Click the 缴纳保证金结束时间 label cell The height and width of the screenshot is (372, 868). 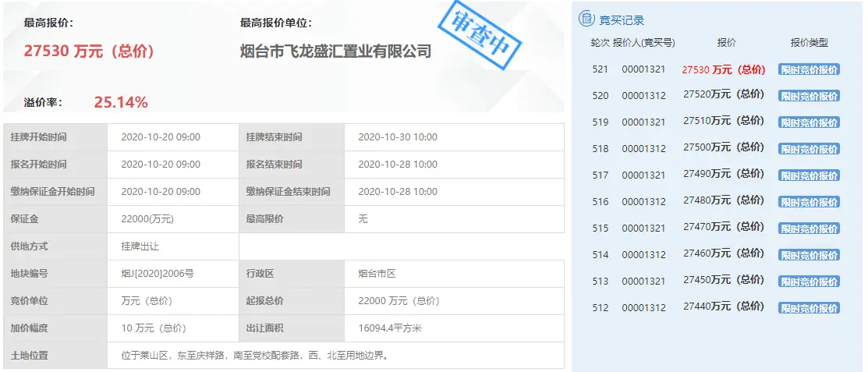pos(292,192)
